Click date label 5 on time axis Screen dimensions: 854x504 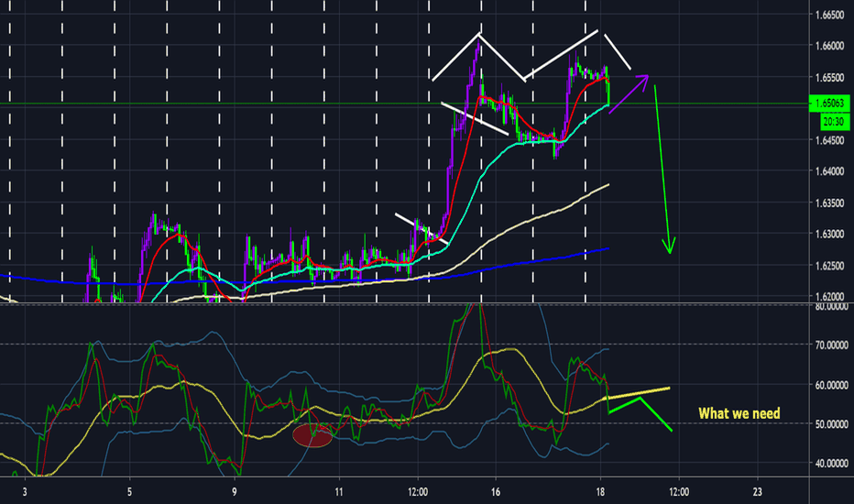pyautogui.click(x=129, y=492)
